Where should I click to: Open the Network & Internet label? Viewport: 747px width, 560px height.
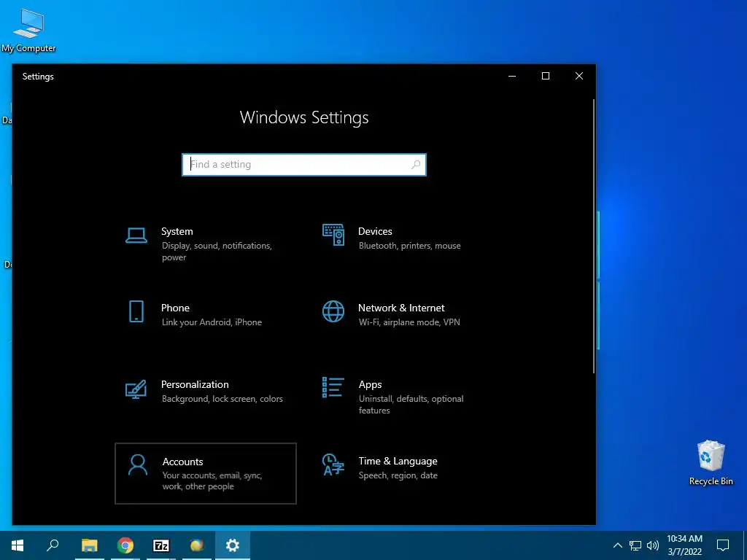coord(401,308)
